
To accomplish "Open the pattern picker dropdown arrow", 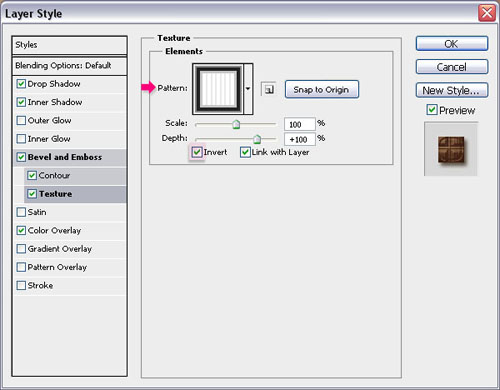I will click(x=248, y=89).
